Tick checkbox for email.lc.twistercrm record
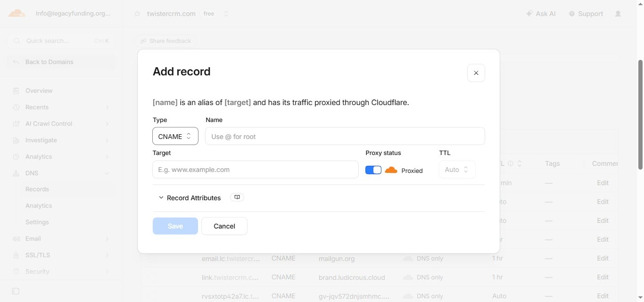The image size is (644, 302). [151, 258]
